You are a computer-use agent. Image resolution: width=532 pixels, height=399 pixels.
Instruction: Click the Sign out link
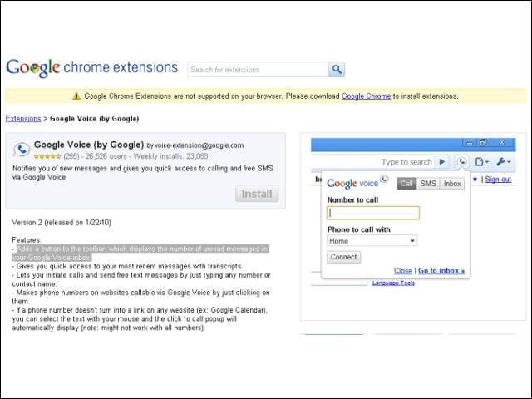(x=498, y=180)
